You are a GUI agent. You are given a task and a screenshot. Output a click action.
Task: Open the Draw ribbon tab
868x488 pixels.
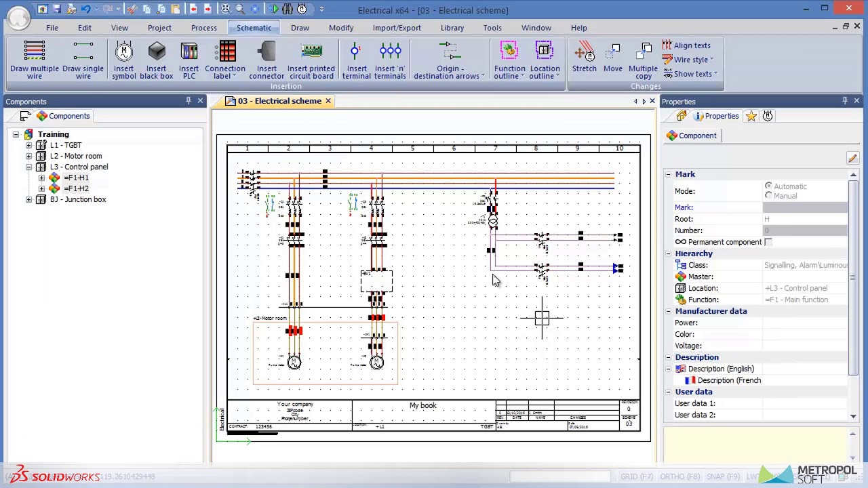[300, 28]
